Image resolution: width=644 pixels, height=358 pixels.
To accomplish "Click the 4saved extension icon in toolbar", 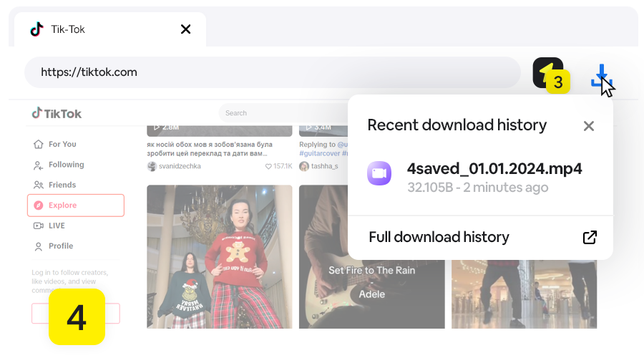I will click(x=547, y=72).
